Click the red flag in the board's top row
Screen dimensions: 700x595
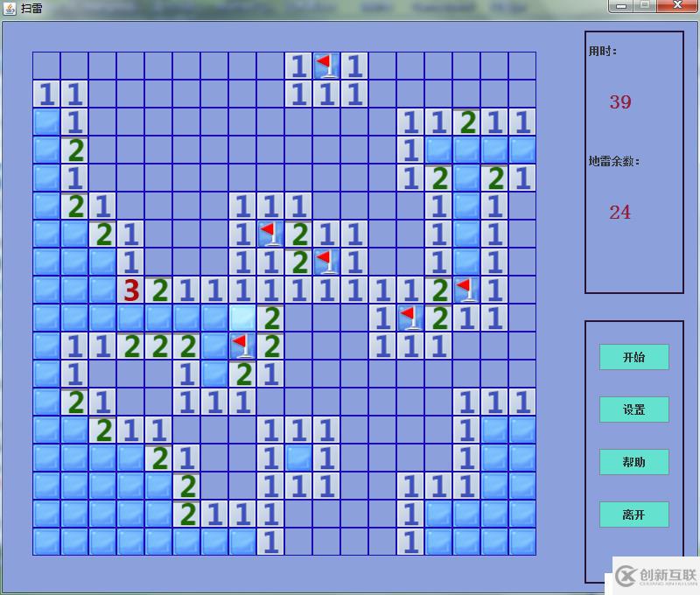click(x=327, y=66)
